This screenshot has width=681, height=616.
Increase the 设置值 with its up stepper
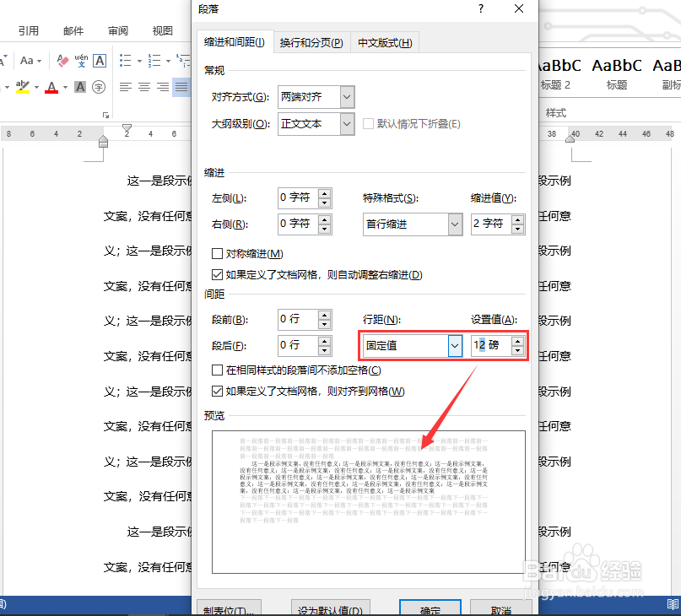pos(519,340)
